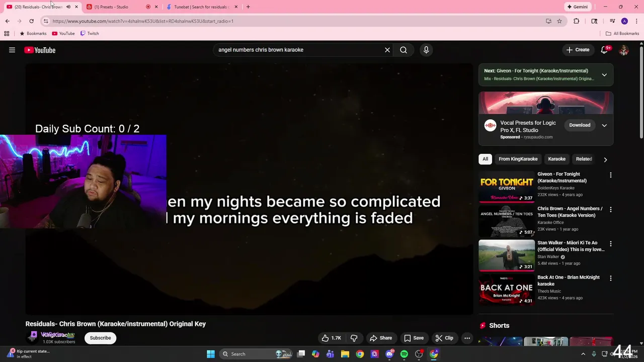Go back in browser history
Image resolution: width=644 pixels, height=362 pixels.
(7, 21)
